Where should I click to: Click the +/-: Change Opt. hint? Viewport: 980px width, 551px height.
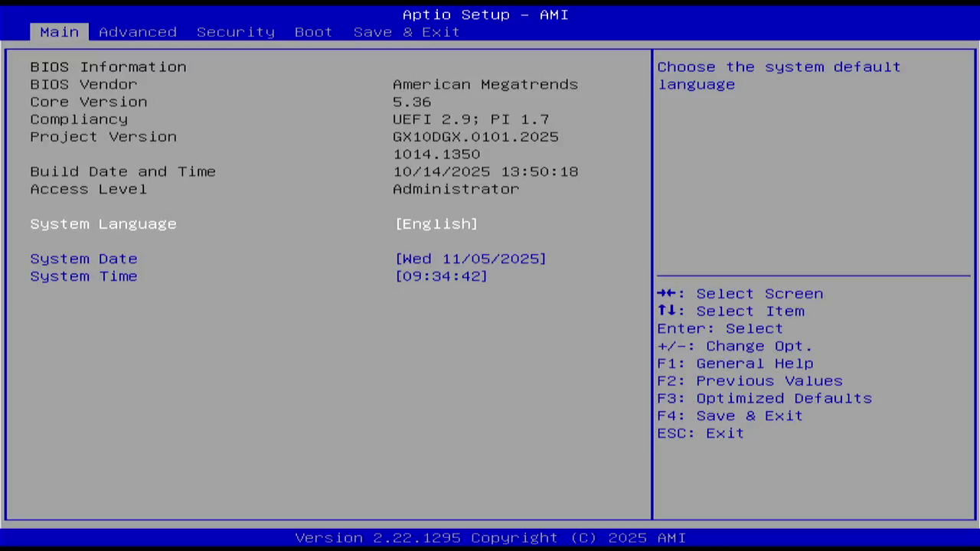point(734,347)
